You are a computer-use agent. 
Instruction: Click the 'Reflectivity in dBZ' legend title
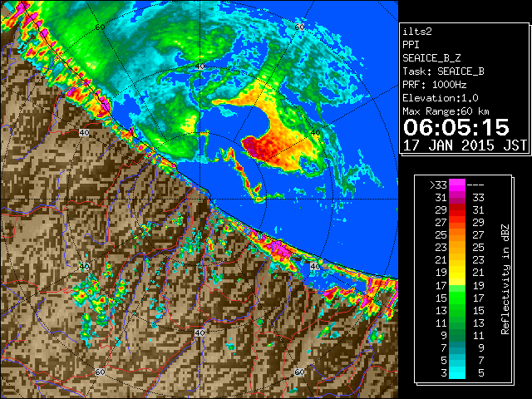[505, 279]
